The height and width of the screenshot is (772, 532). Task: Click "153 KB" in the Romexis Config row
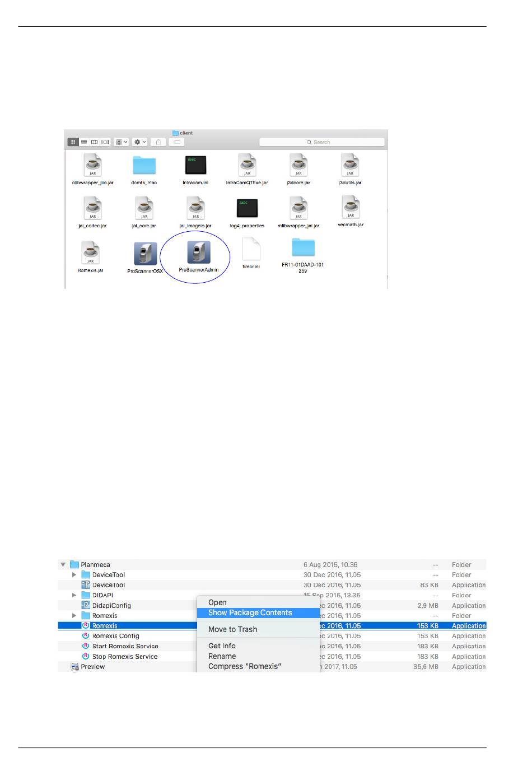[x=428, y=636]
